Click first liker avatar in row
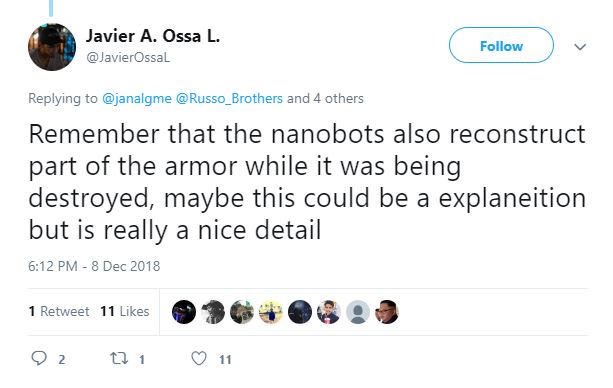The height and width of the screenshot is (388, 613). pyautogui.click(x=184, y=312)
